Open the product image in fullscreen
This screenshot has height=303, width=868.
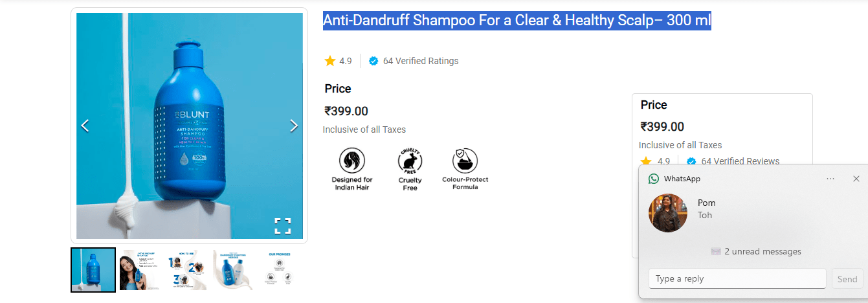[282, 226]
